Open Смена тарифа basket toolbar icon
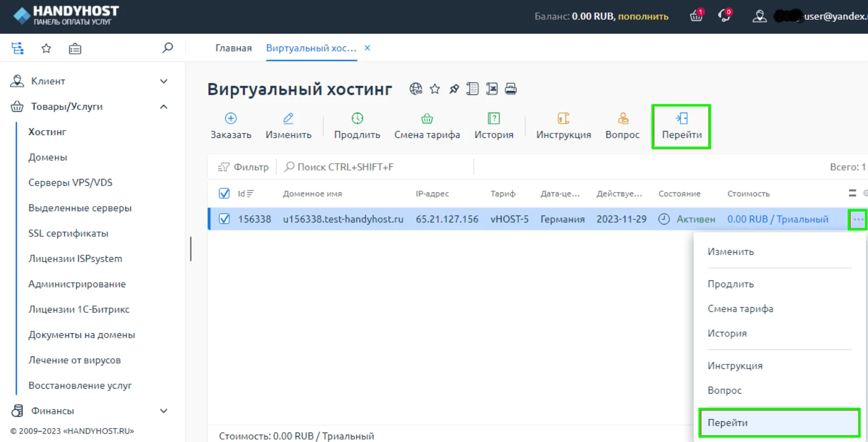 [427, 119]
